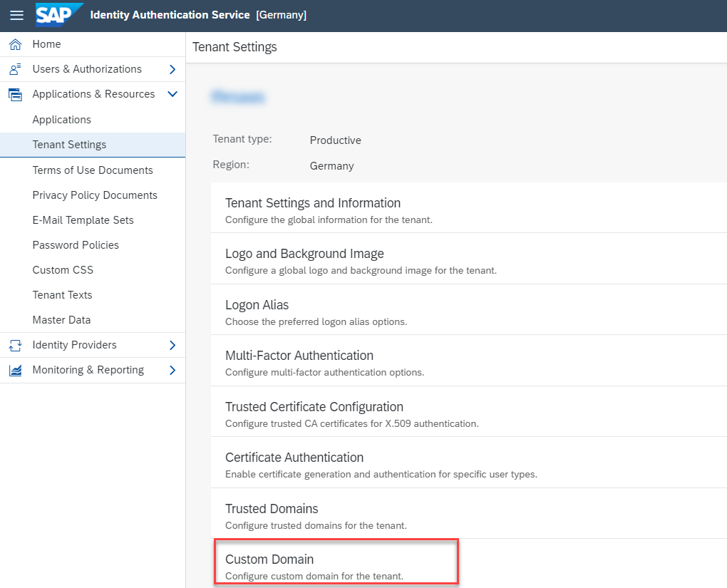Click the Users & Authorizations person icon

tap(15, 69)
